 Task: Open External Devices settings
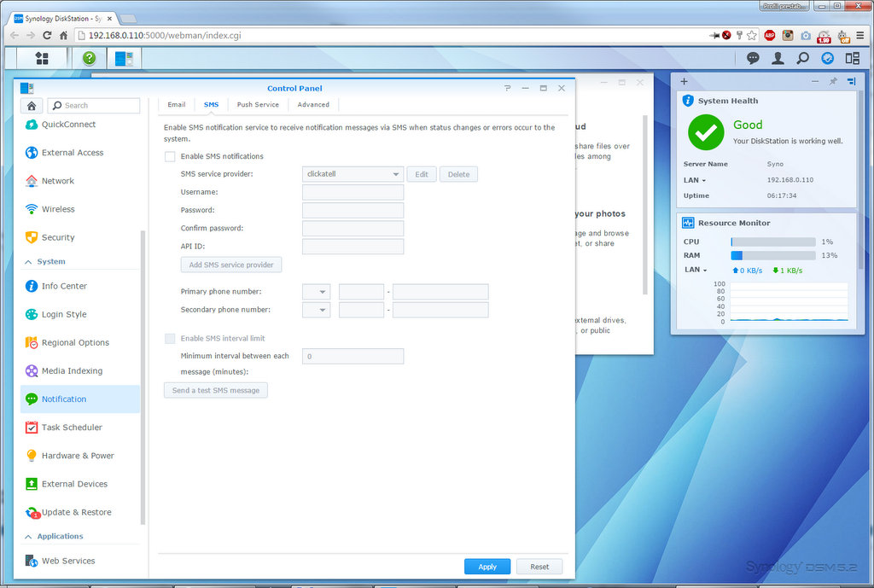click(x=80, y=485)
